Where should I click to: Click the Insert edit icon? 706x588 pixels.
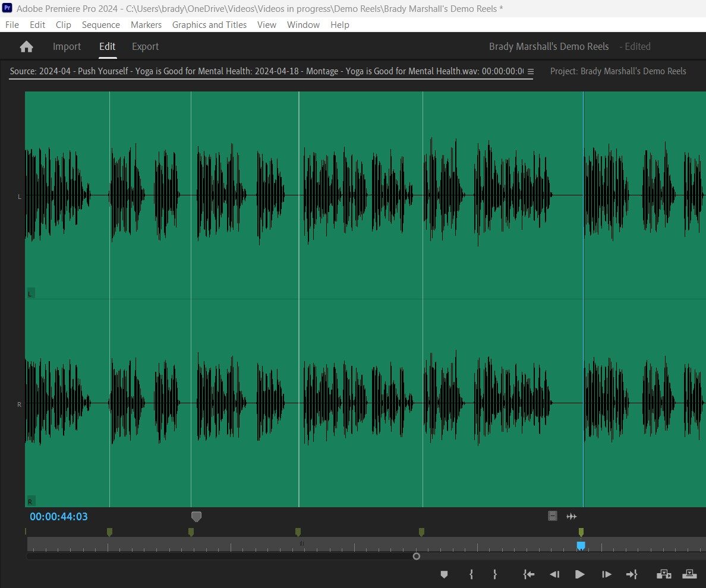[x=664, y=574]
